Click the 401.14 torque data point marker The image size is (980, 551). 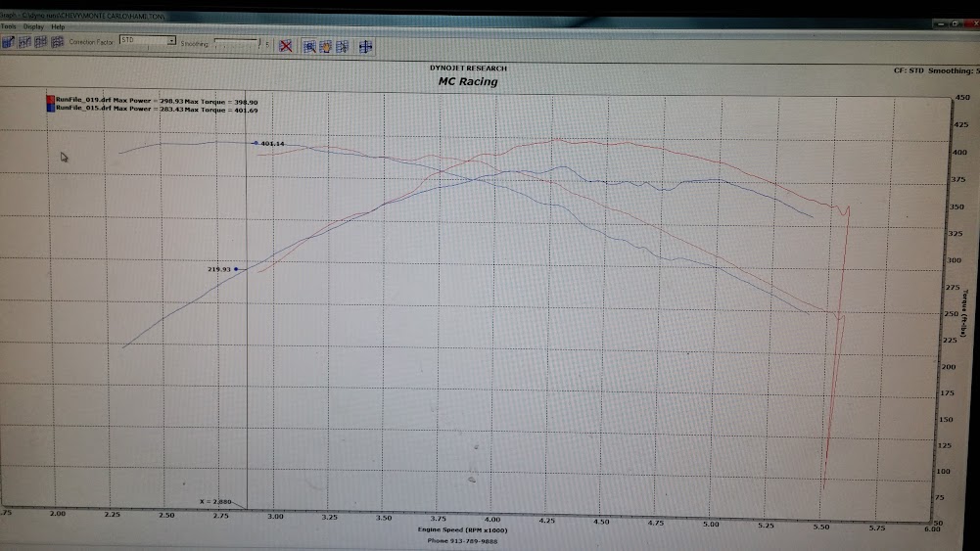pos(255,143)
